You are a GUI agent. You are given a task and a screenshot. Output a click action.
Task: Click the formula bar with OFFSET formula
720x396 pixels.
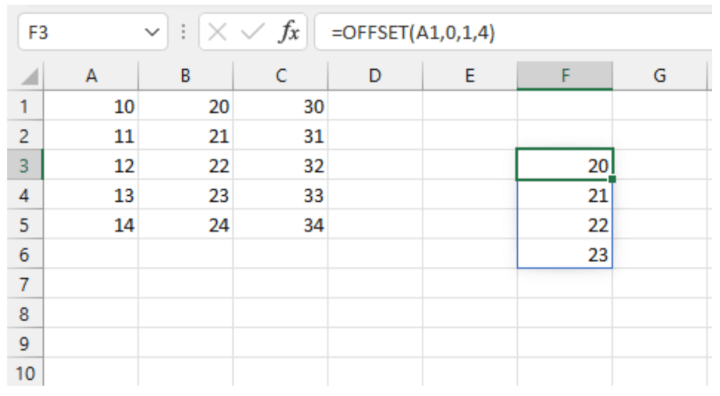point(513,32)
